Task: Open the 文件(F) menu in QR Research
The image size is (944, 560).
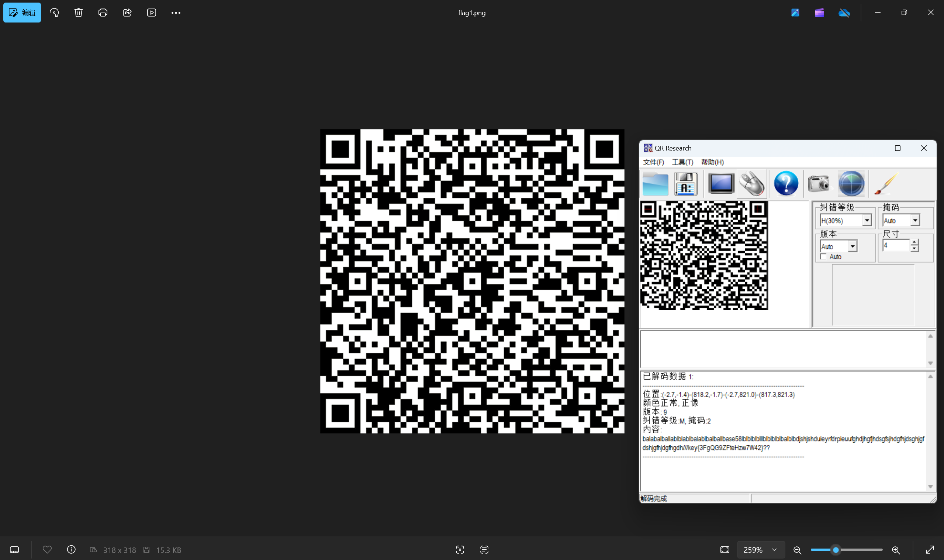Action: 653,162
